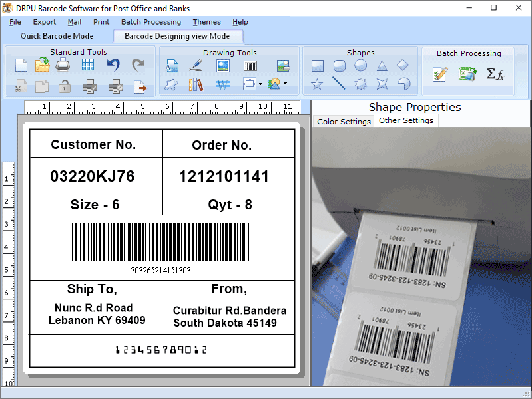Open the Mail menu
532x399 pixels.
pos(75,22)
